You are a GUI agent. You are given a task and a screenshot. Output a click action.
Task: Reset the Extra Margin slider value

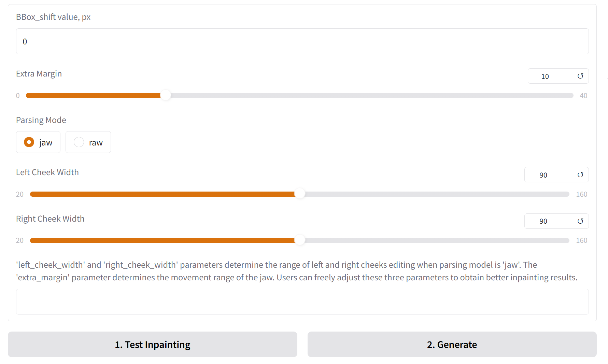tap(580, 76)
